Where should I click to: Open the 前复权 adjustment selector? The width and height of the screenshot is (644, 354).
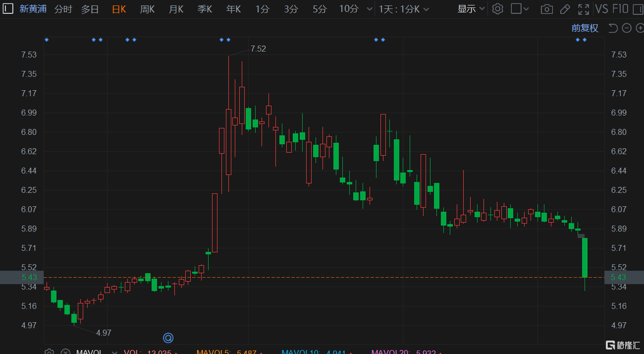pyautogui.click(x=585, y=28)
